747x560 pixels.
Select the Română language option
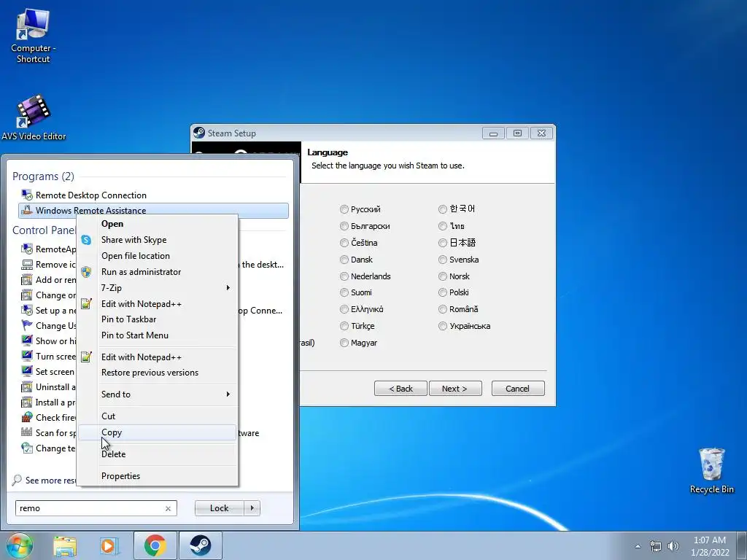tap(458, 309)
